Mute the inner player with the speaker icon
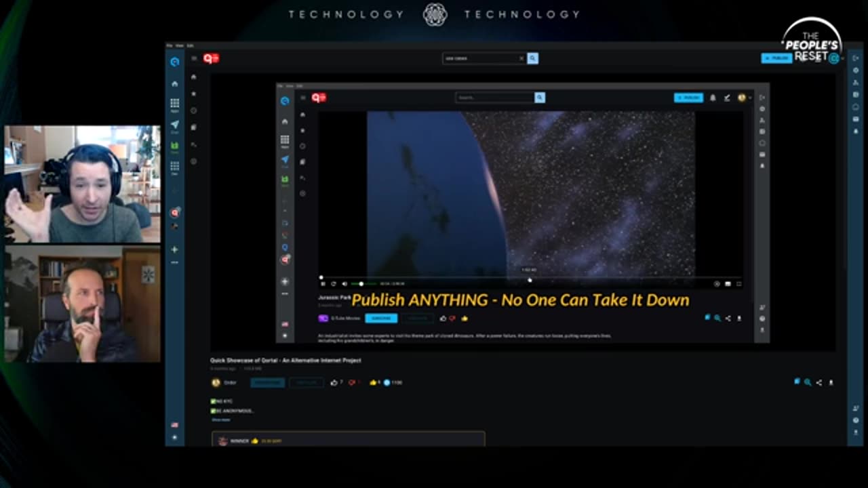This screenshot has width=868, height=488. (x=344, y=284)
